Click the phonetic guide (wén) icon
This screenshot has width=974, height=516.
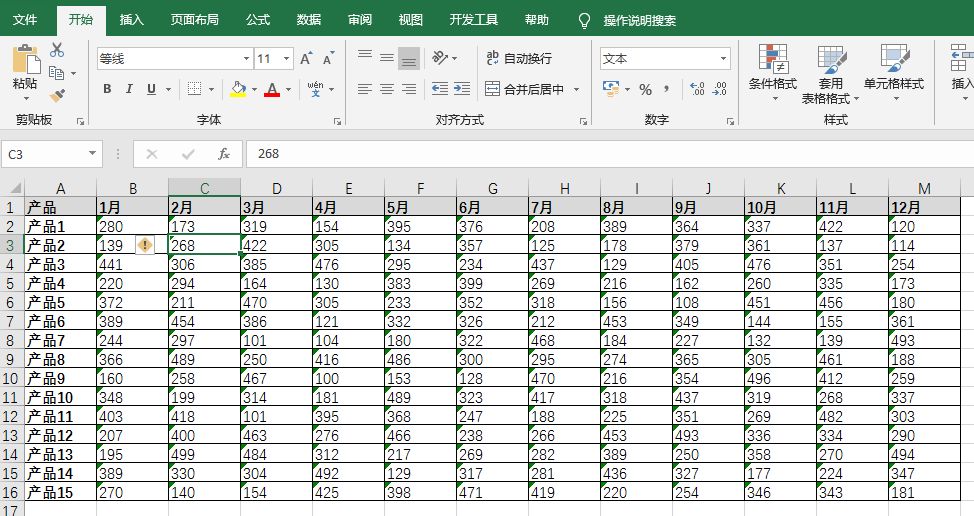pyautogui.click(x=316, y=89)
